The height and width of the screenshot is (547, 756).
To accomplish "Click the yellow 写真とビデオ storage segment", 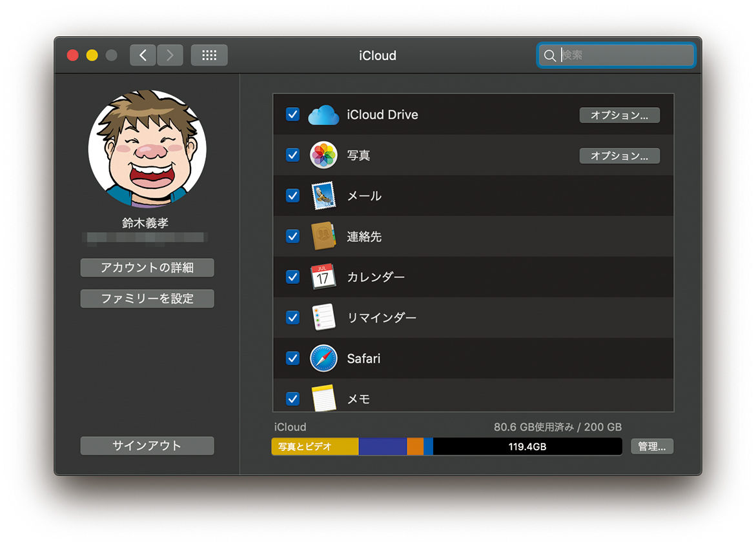I will click(x=315, y=446).
